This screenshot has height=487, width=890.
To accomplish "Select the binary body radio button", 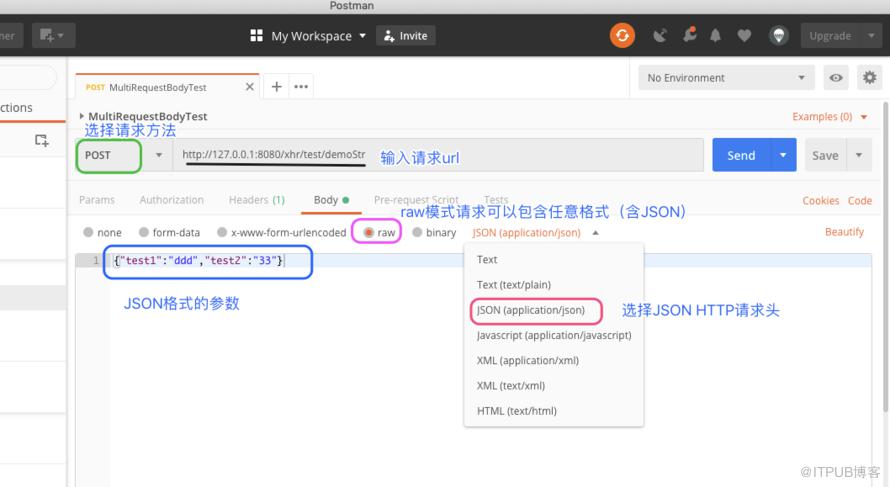I will pyautogui.click(x=417, y=232).
